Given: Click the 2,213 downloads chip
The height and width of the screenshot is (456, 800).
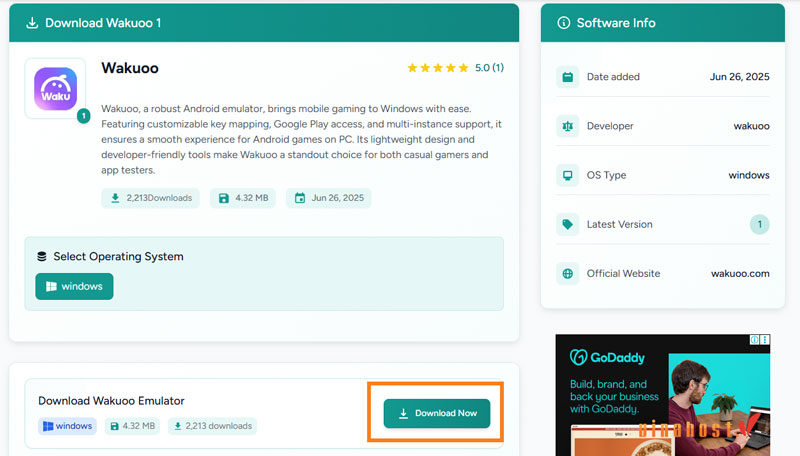Looking at the screenshot, I should [x=212, y=426].
